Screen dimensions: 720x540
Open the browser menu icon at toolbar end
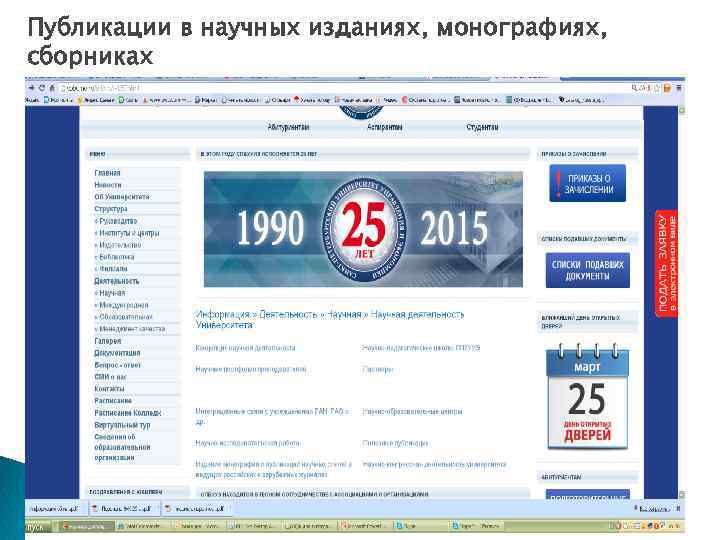679,88
